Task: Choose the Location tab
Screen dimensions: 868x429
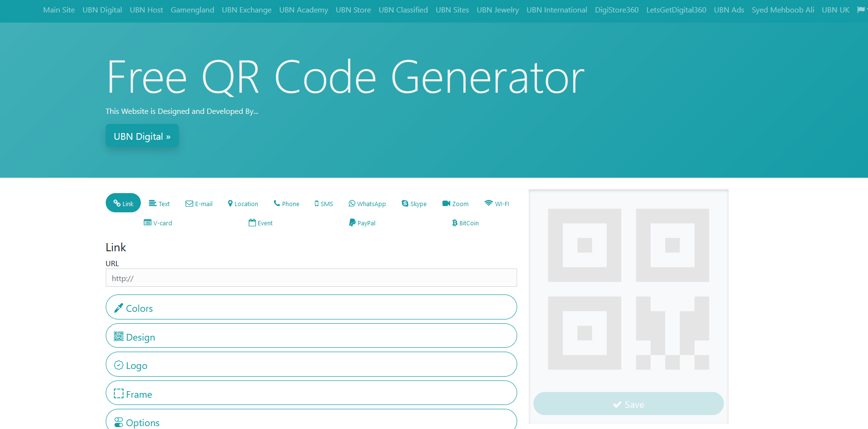Action: pyautogui.click(x=243, y=203)
